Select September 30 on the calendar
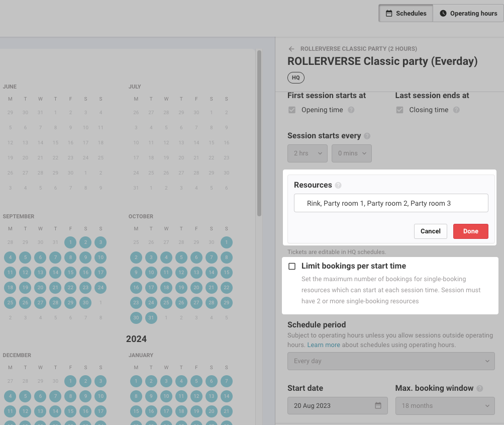This screenshot has width=504, height=425. click(85, 302)
